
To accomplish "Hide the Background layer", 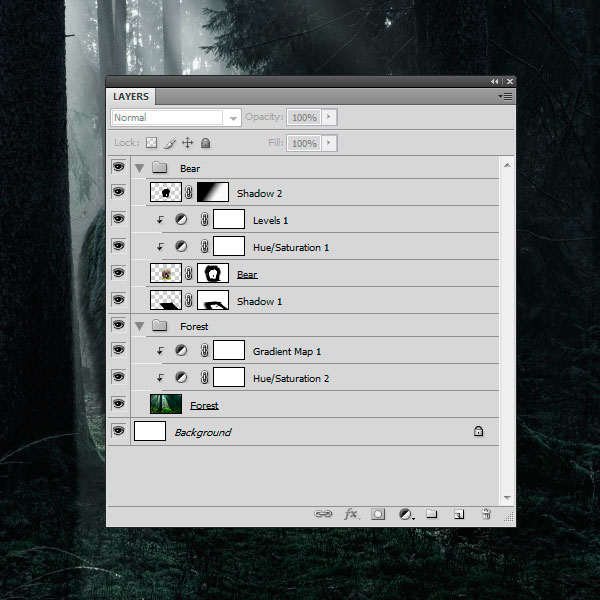I will 119,431.
